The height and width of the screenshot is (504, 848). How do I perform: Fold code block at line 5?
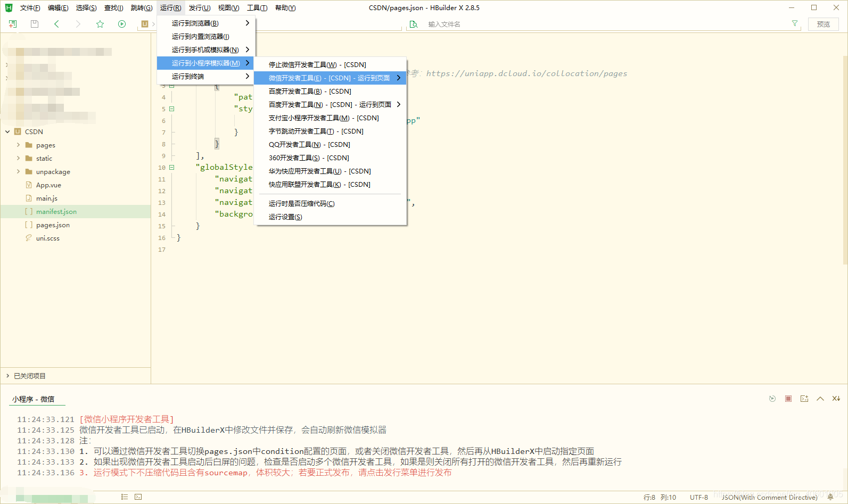coord(172,109)
